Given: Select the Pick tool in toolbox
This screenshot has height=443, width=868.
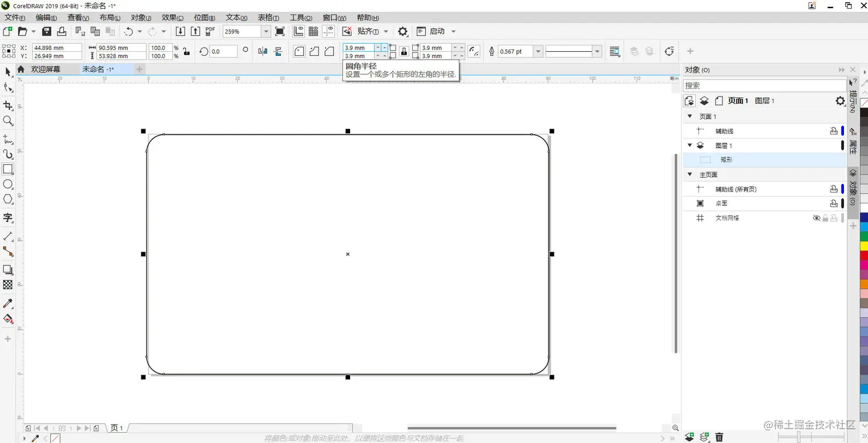Looking at the screenshot, I should point(8,72).
